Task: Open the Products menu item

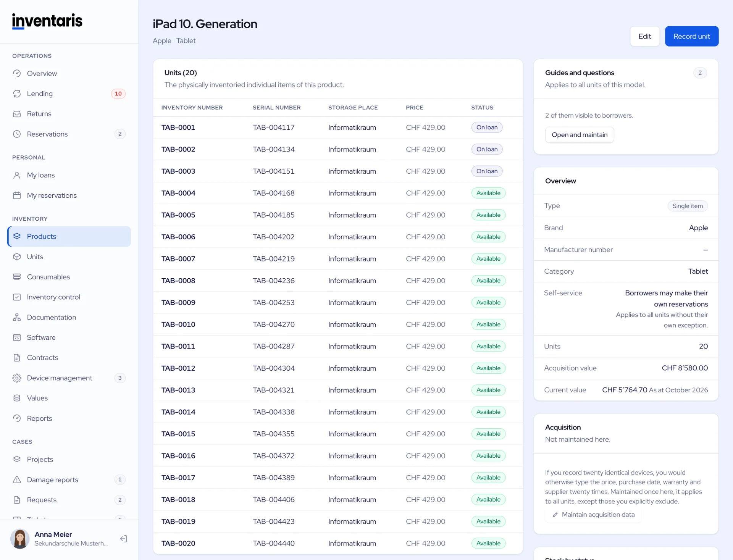Action: pos(69,236)
